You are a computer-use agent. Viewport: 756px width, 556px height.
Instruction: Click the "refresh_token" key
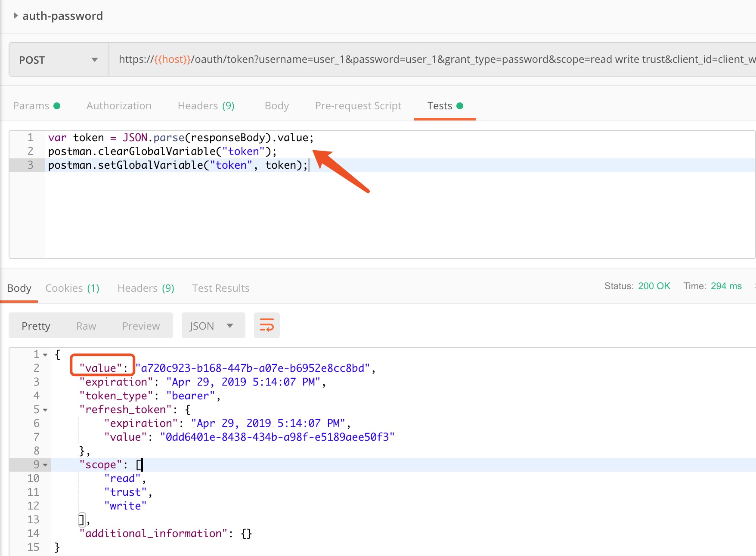[x=125, y=410]
